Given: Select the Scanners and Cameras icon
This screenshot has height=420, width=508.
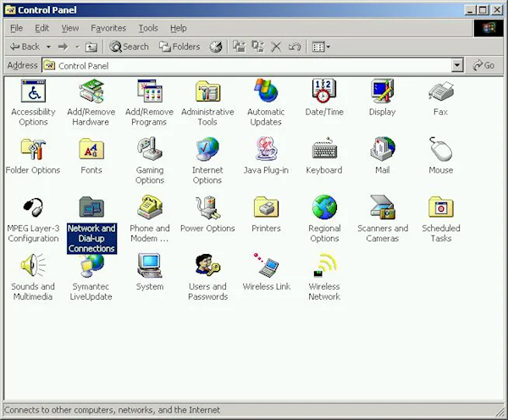Looking at the screenshot, I should (382, 208).
